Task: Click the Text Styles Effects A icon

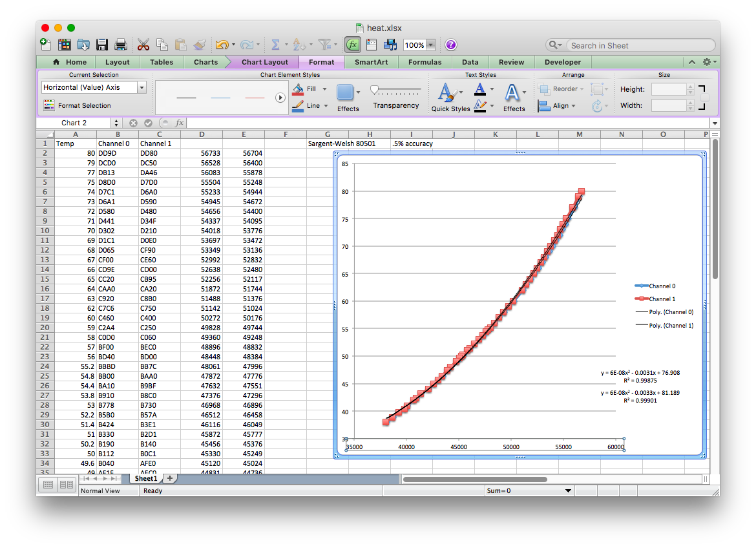Action: [x=512, y=92]
